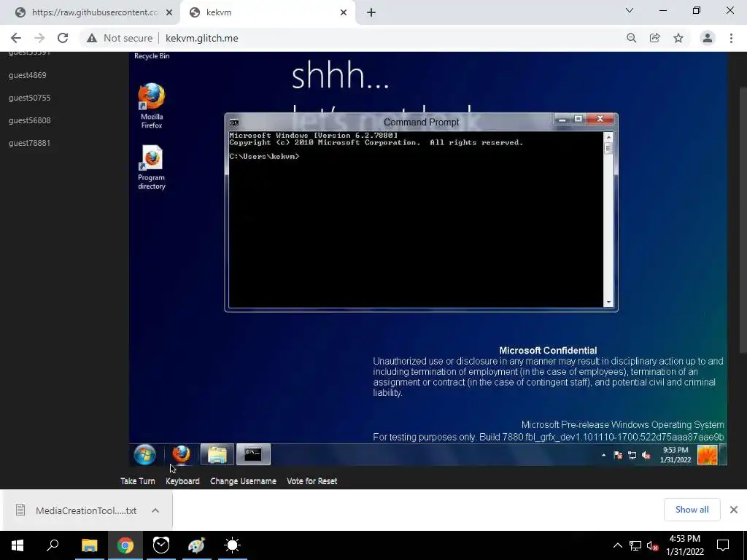The width and height of the screenshot is (747, 560).
Task: Share this page icon
Action: click(654, 38)
